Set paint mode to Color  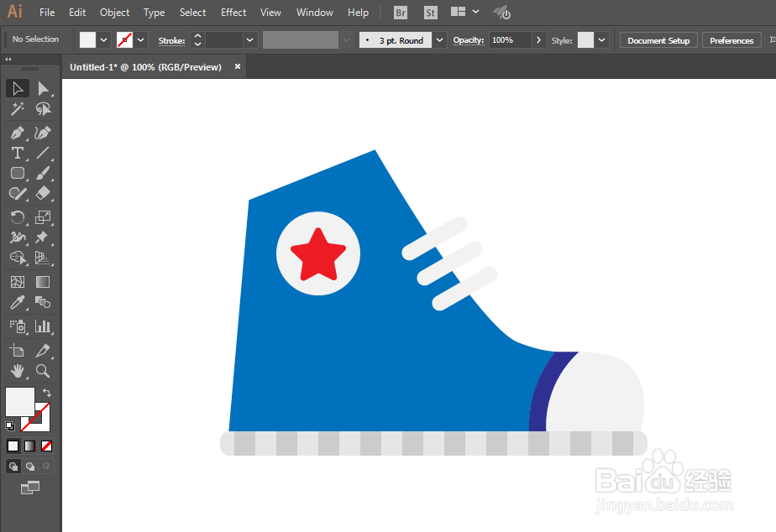click(13, 446)
